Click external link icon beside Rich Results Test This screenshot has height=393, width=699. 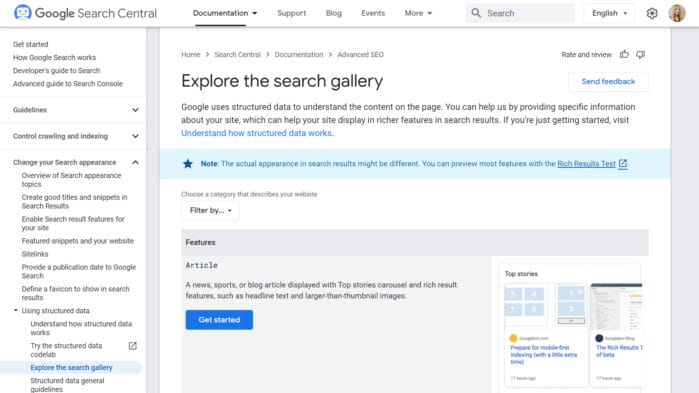pos(623,164)
